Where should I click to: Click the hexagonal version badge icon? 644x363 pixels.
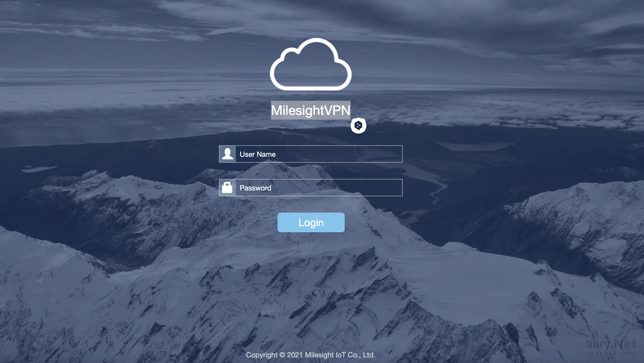[358, 126]
